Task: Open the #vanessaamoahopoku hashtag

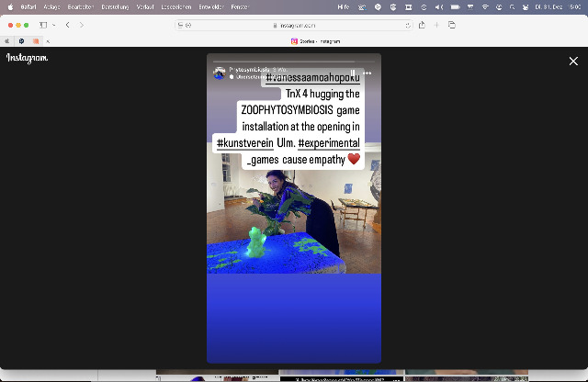Action: 312,79
